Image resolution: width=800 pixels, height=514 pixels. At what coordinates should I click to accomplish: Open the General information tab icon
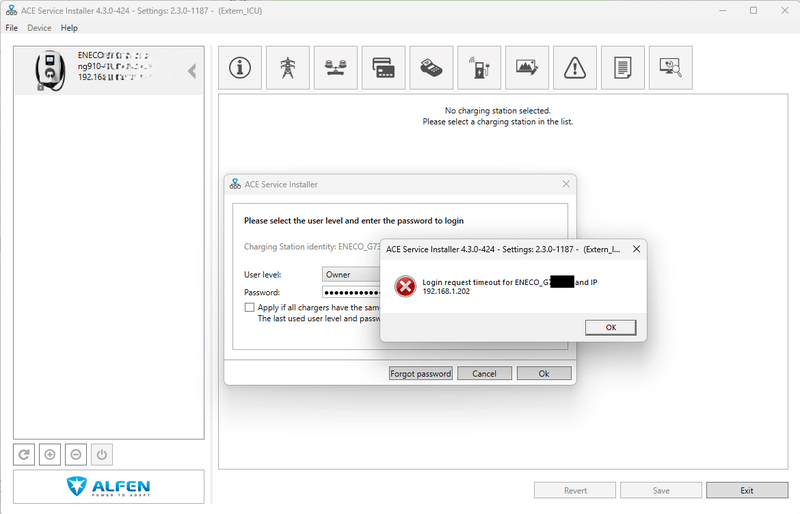pos(240,68)
